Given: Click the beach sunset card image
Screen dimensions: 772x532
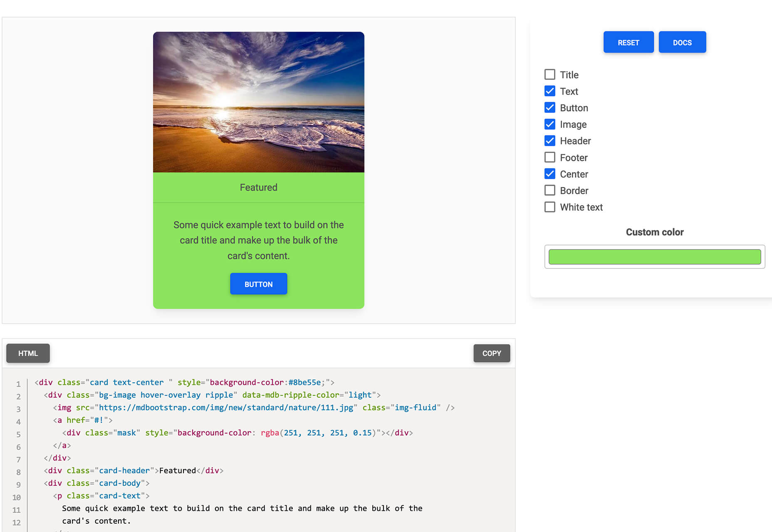Looking at the screenshot, I should tap(258, 102).
